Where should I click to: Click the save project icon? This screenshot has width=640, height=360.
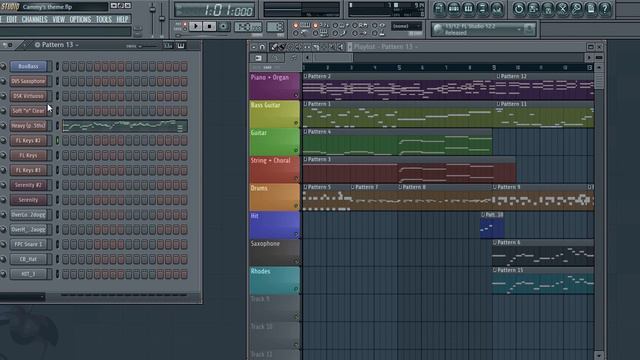pyautogui.click(x=533, y=9)
